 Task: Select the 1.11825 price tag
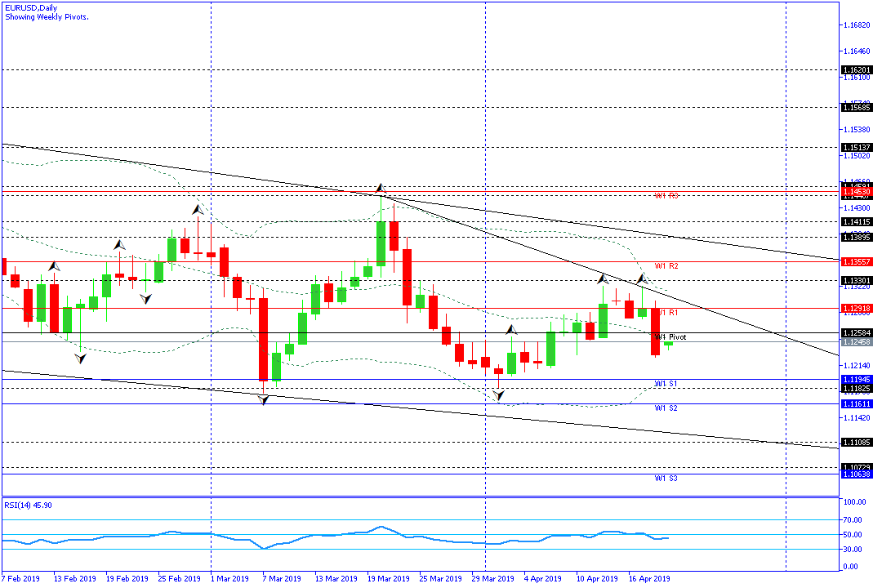click(857, 389)
